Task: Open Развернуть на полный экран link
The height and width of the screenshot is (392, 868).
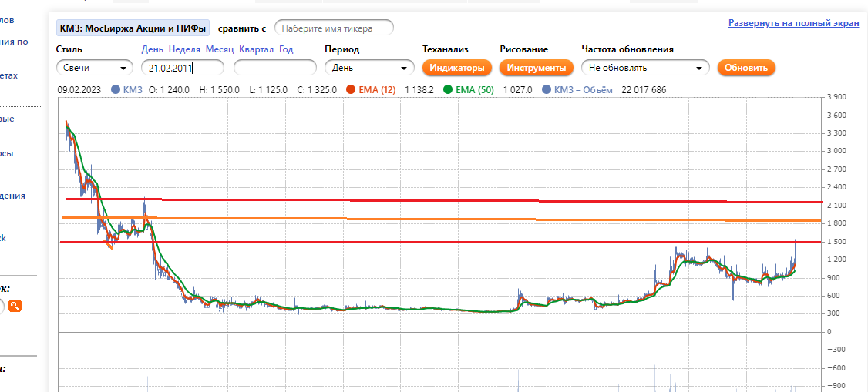Action: pos(793,23)
